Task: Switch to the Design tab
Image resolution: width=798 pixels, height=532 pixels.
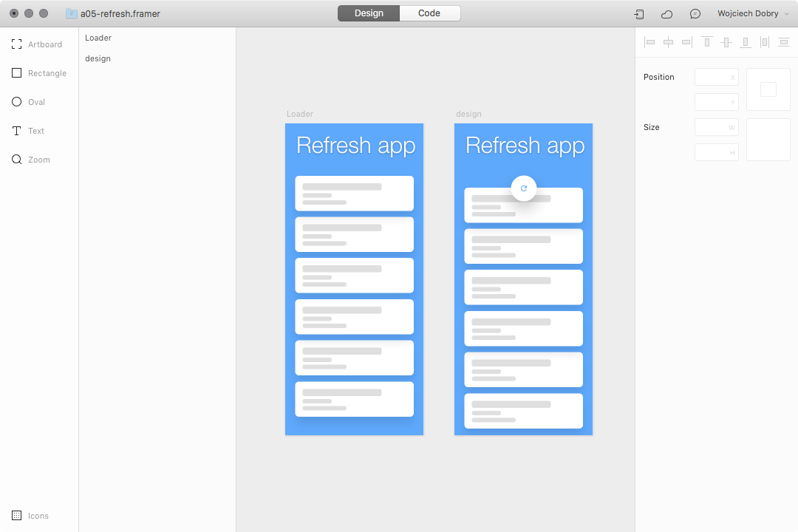Action: [x=368, y=13]
